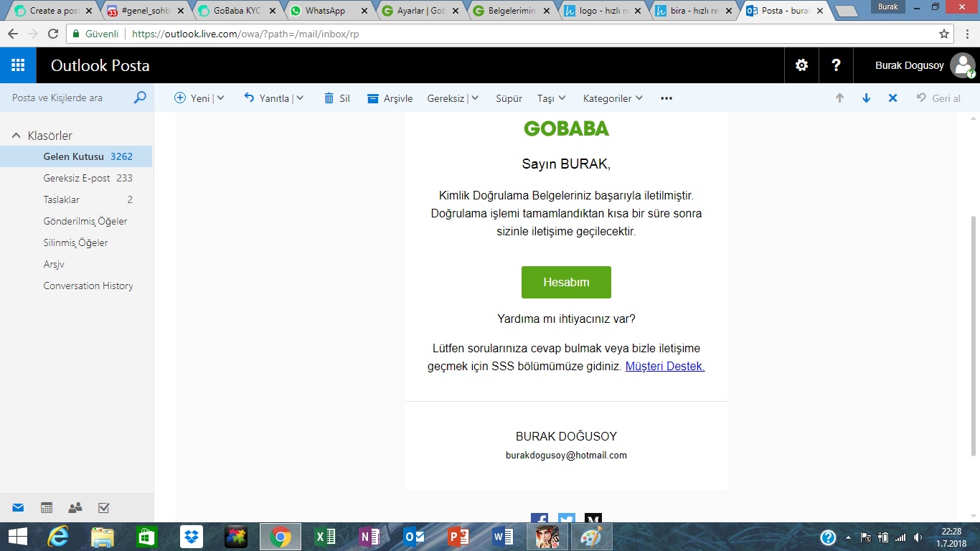Click the message pane vertical scrollbar
This screenshot has height=551, width=980.
point(973,336)
